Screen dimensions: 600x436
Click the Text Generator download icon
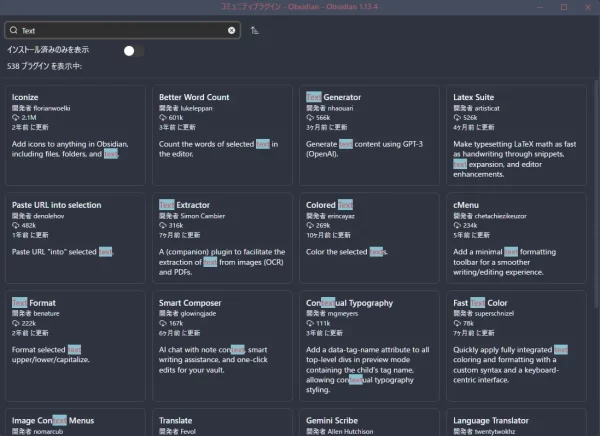pyautogui.click(x=310, y=118)
